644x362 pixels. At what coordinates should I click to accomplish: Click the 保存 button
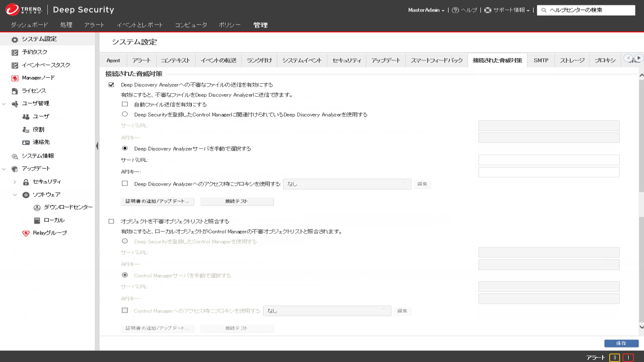click(x=621, y=343)
